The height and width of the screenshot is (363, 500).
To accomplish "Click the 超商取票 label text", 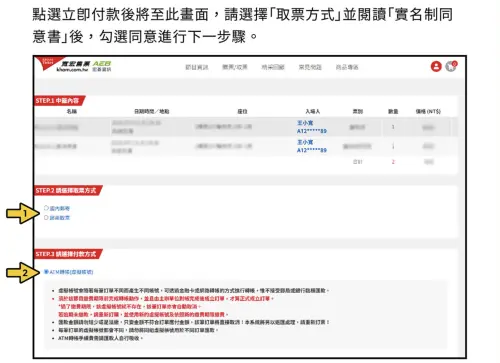I will pos(60,218).
